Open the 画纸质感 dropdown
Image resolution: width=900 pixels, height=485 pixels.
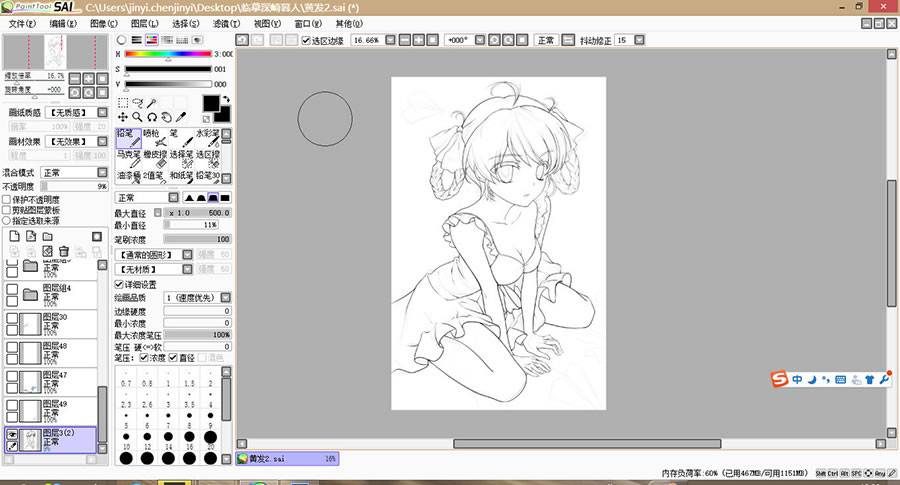(x=102, y=112)
